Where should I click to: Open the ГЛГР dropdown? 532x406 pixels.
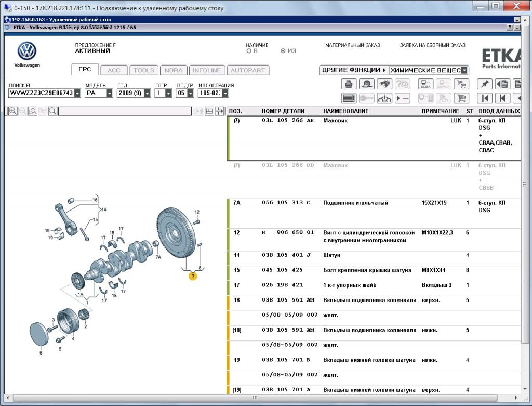click(x=168, y=93)
